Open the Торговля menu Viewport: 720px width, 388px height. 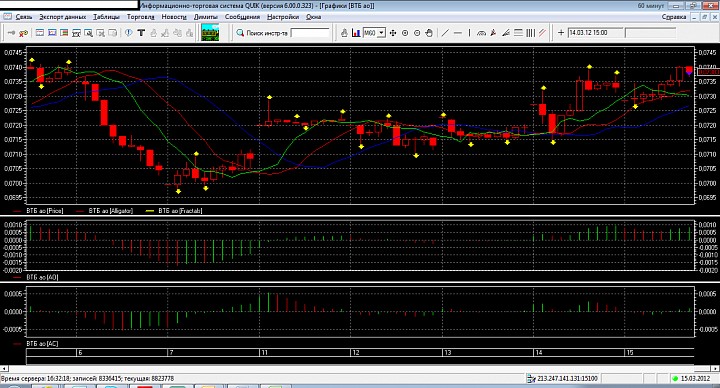point(141,17)
